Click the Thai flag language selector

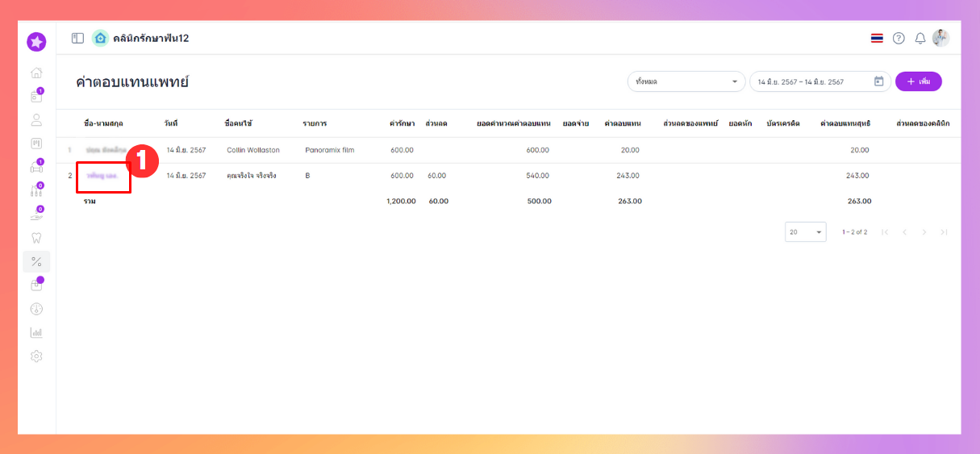coord(877,38)
